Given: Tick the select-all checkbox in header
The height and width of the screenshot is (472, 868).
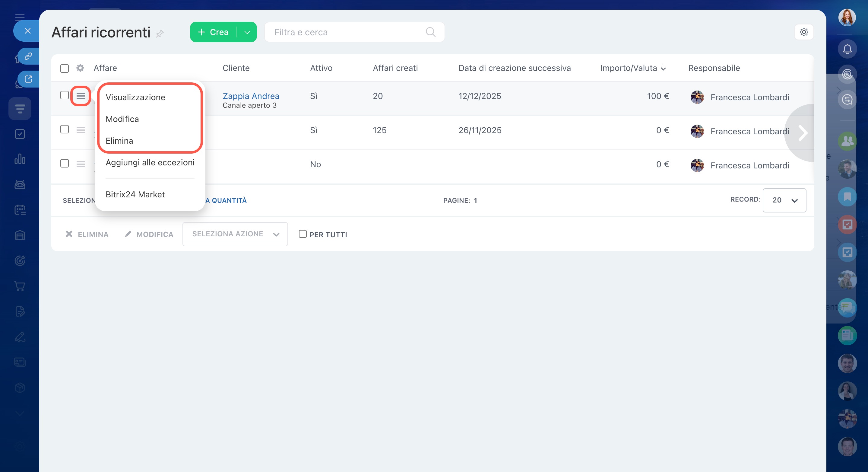Looking at the screenshot, I should pos(64,69).
